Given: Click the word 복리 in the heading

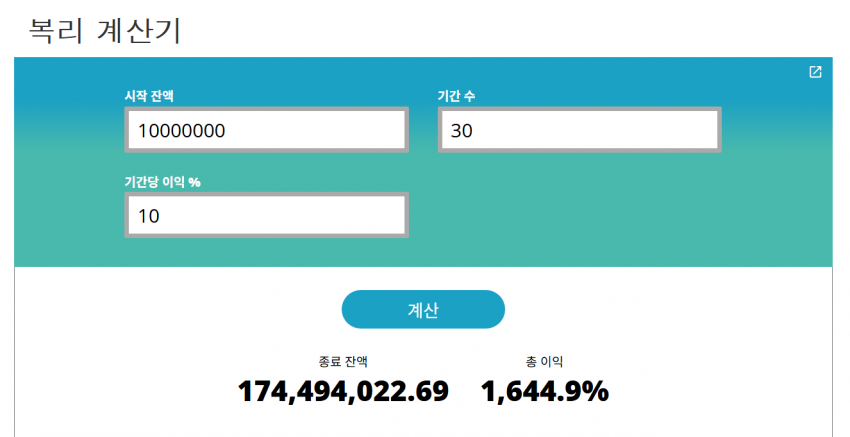Looking at the screenshot, I should click(x=56, y=29).
